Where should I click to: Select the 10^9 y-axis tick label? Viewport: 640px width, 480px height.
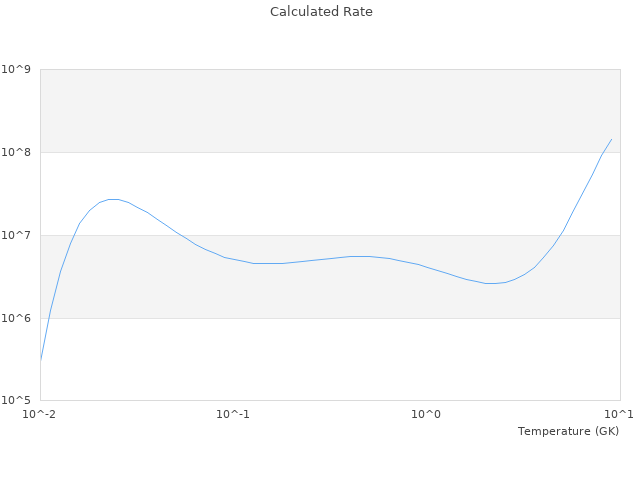coord(16,69)
